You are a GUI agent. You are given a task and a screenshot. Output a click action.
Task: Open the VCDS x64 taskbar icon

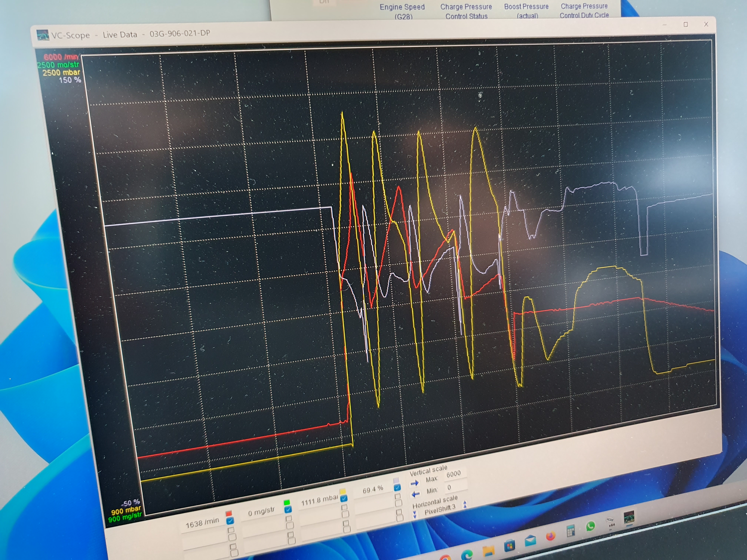click(610, 522)
